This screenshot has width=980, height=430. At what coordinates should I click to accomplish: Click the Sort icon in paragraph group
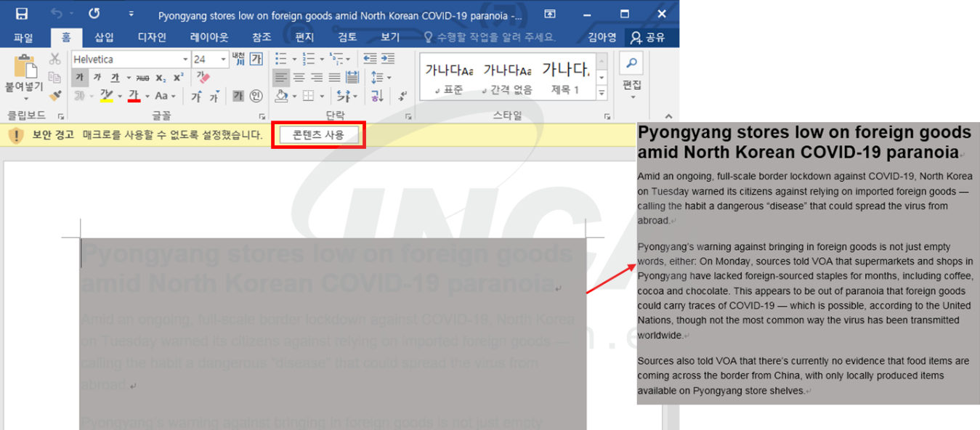(x=377, y=96)
